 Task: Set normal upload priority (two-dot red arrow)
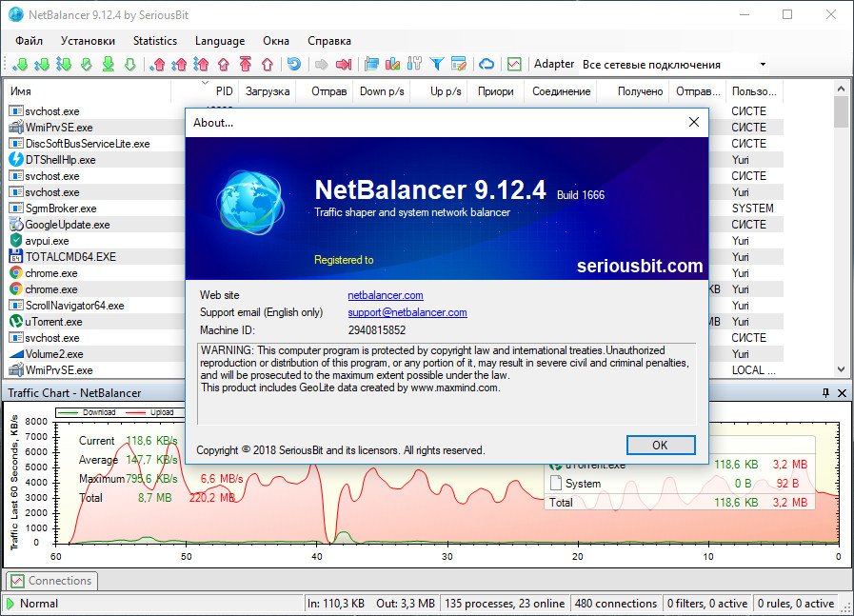(179, 65)
